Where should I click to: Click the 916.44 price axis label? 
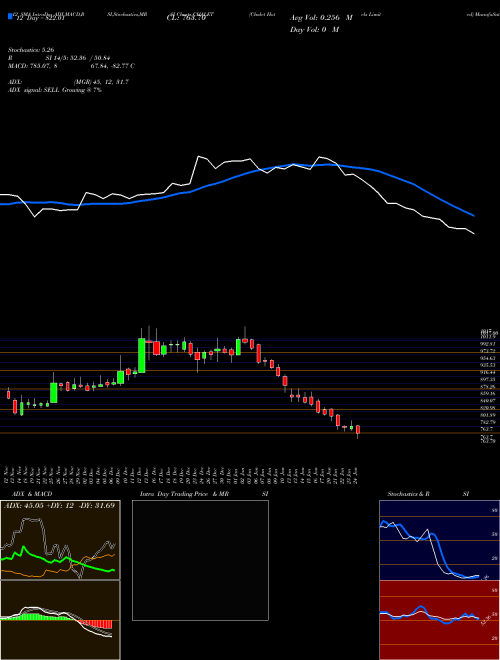pyautogui.click(x=488, y=373)
